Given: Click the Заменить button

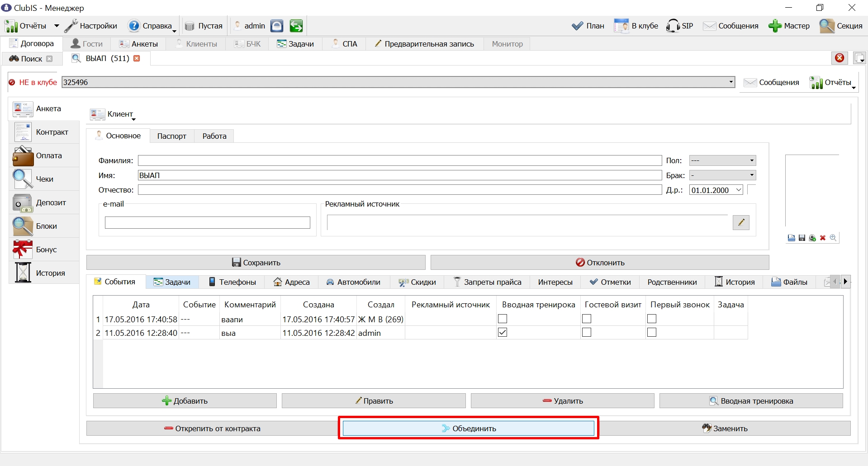Looking at the screenshot, I should [x=725, y=428].
